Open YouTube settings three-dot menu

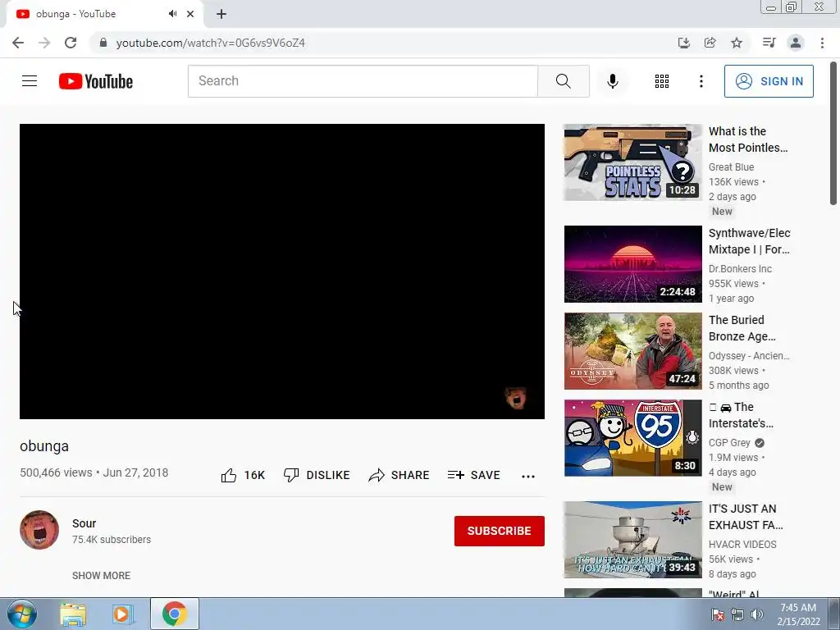[x=701, y=81]
